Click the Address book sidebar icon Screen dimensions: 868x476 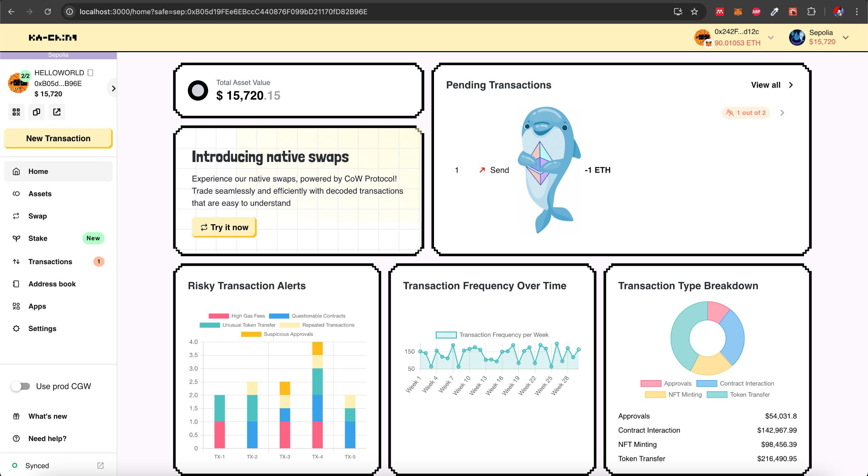coord(15,284)
